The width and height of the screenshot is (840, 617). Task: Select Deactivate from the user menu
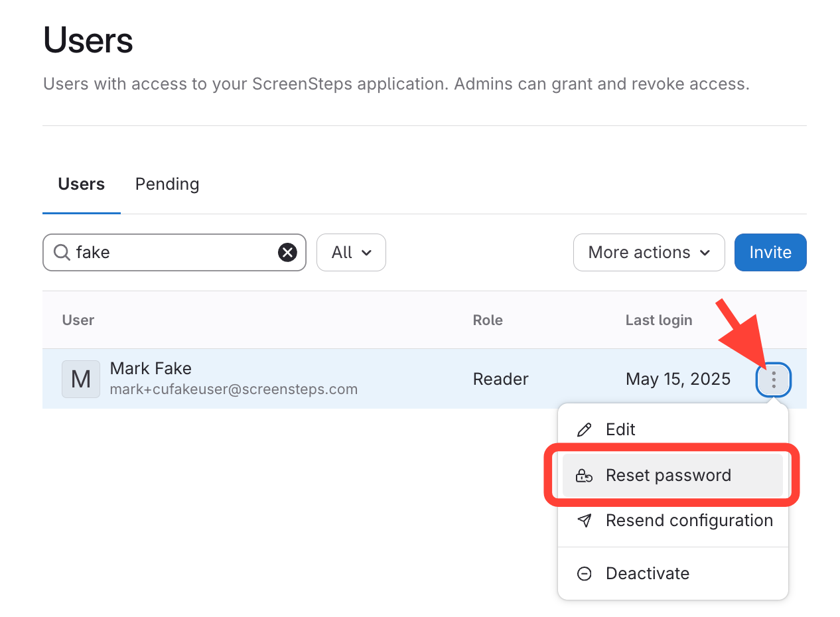pyautogui.click(x=647, y=574)
